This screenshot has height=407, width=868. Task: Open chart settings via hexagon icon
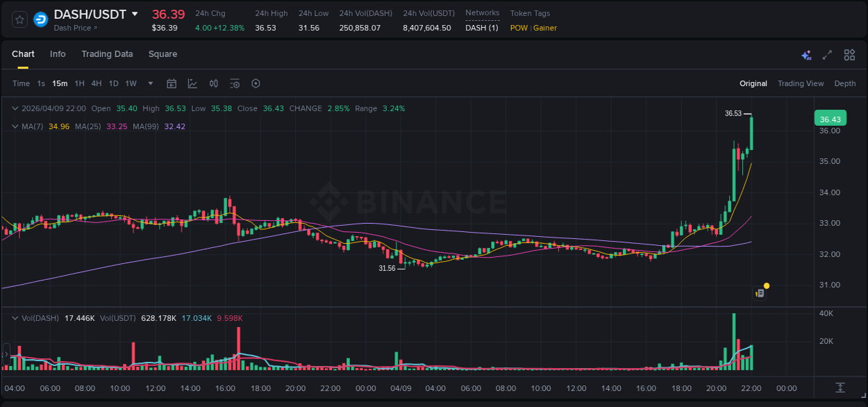tap(256, 83)
